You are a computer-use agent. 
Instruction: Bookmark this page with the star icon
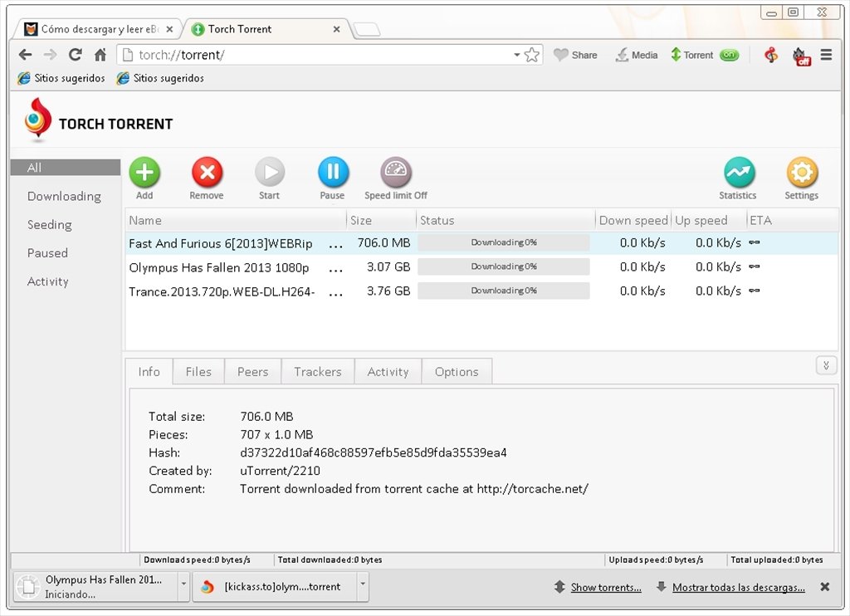click(x=532, y=55)
